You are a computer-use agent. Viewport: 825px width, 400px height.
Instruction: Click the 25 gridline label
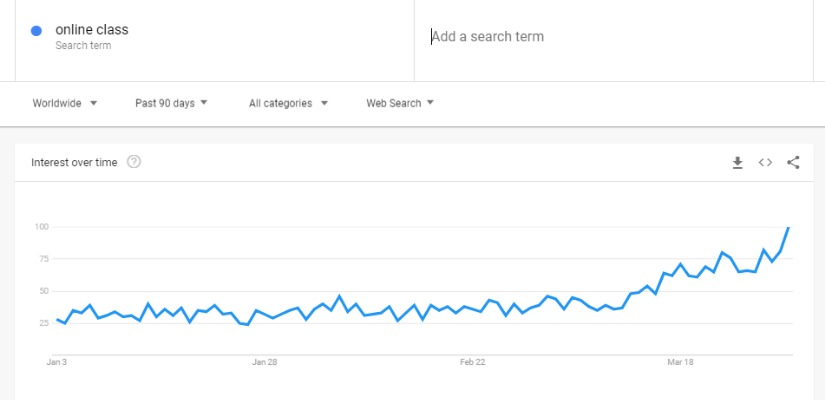[42, 323]
